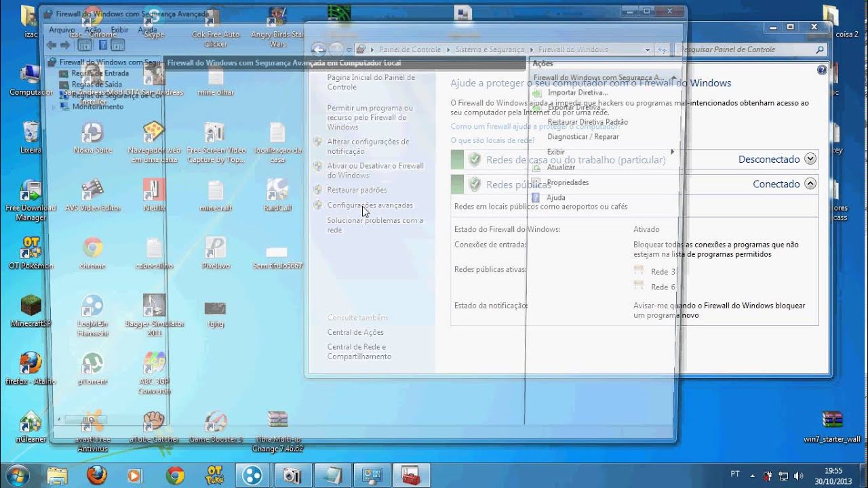This screenshot has height=488, width=868.
Task: Click the red toolbox taskbar button
Action: point(410,475)
